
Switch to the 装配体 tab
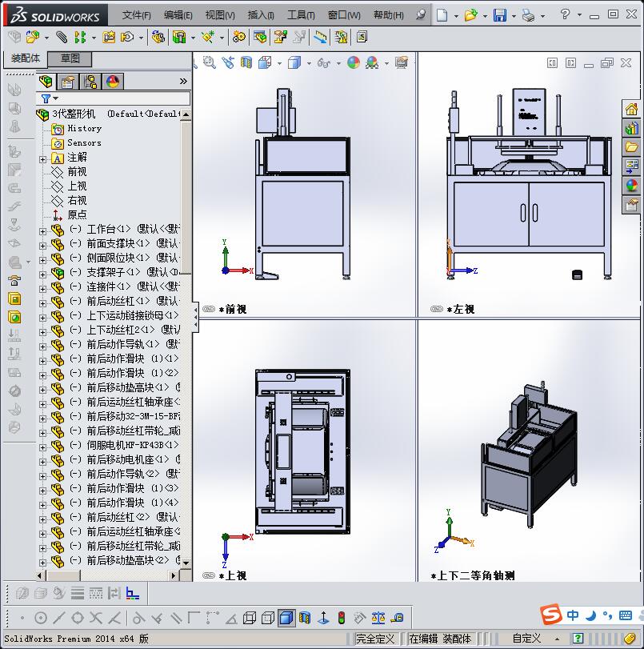tap(26, 58)
